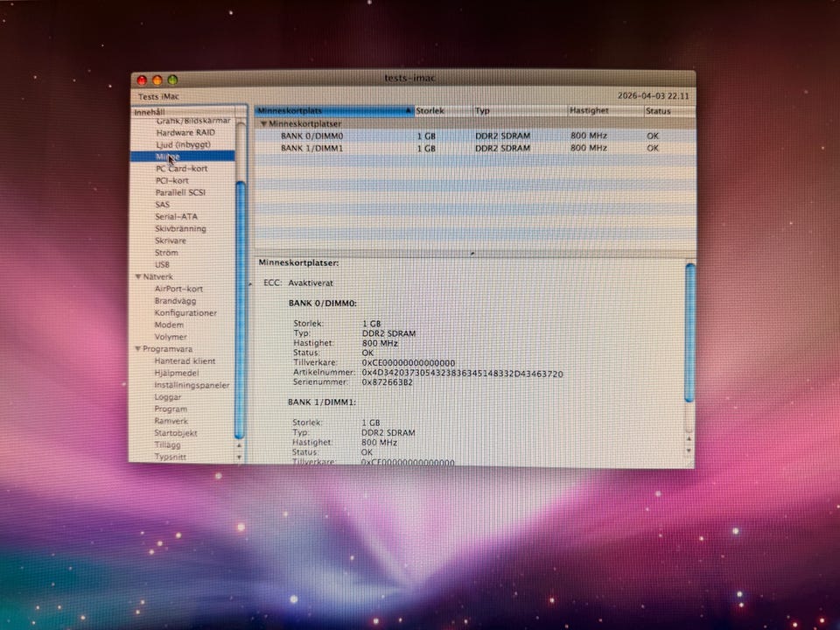Open Brandvägg under Nätverk
840x630 pixels.
[175, 301]
